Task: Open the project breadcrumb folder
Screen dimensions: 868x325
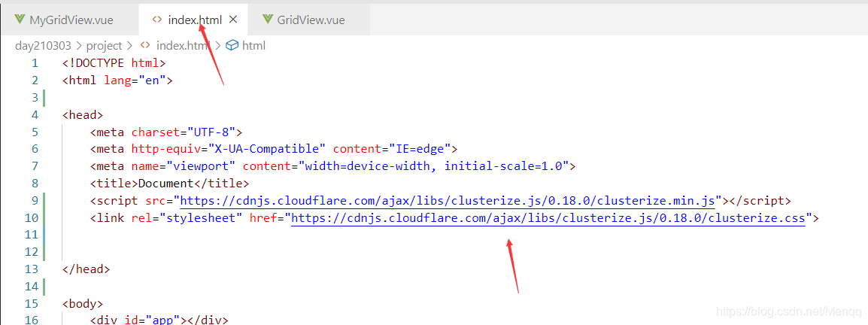Action: tap(104, 45)
